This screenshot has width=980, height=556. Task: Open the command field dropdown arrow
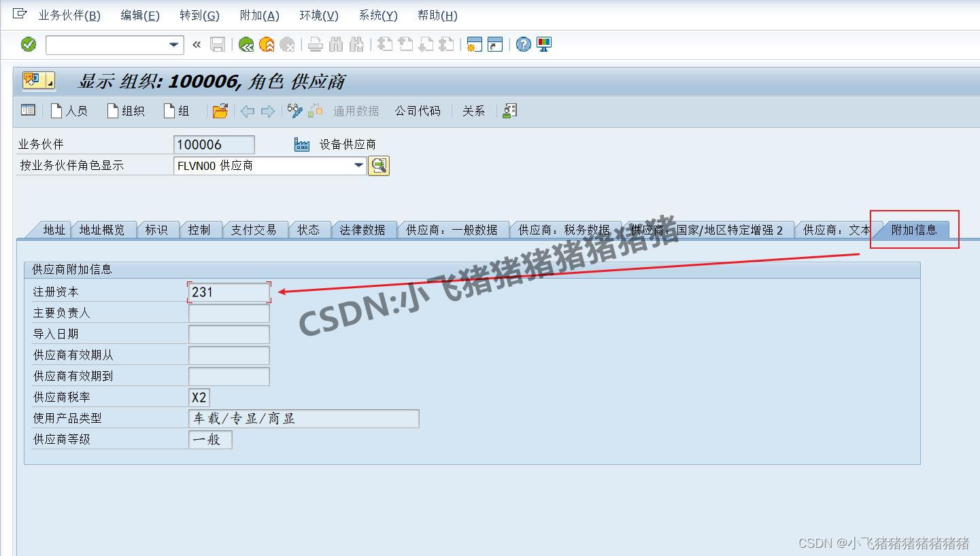coord(175,45)
